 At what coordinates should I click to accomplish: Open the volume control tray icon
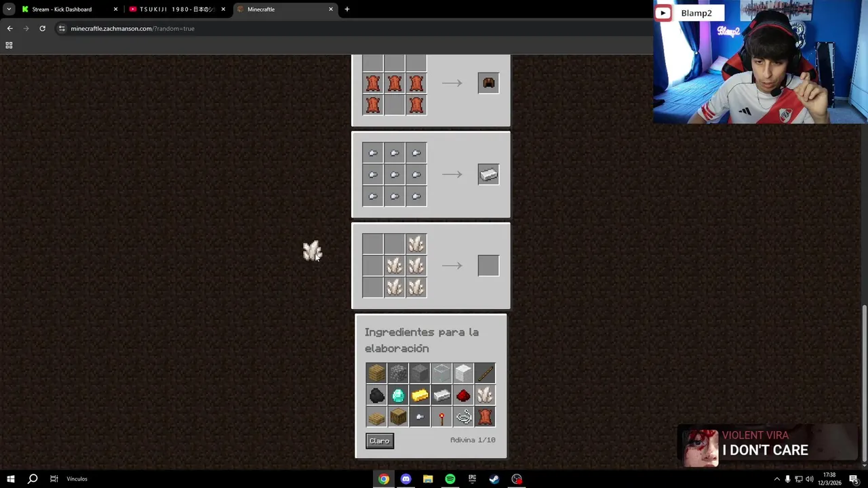(809, 479)
